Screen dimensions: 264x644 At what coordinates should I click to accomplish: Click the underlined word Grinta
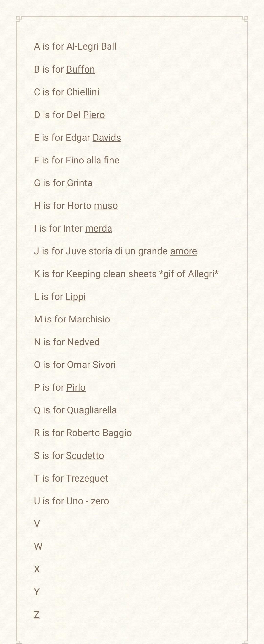pos(80,183)
